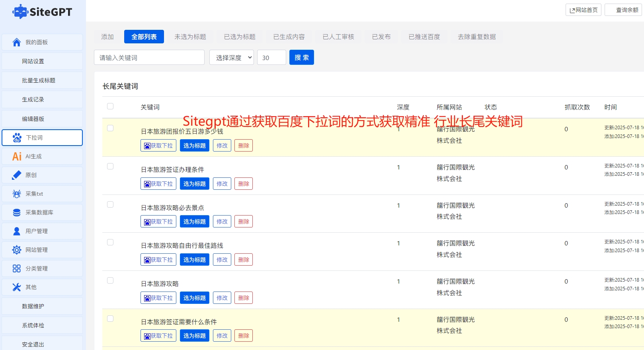Open the 去除重复数据 tab
This screenshot has height=350, width=644.
point(477,37)
